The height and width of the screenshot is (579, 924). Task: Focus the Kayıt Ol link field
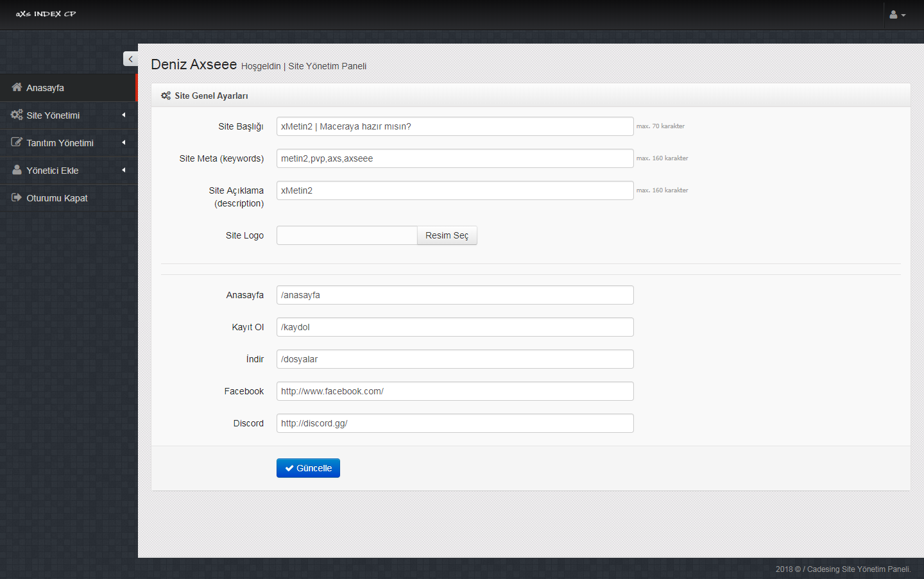point(455,327)
